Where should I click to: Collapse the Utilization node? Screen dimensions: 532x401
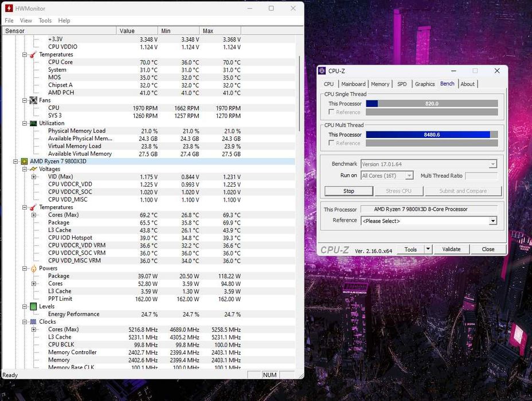click(x=25, y=123)
